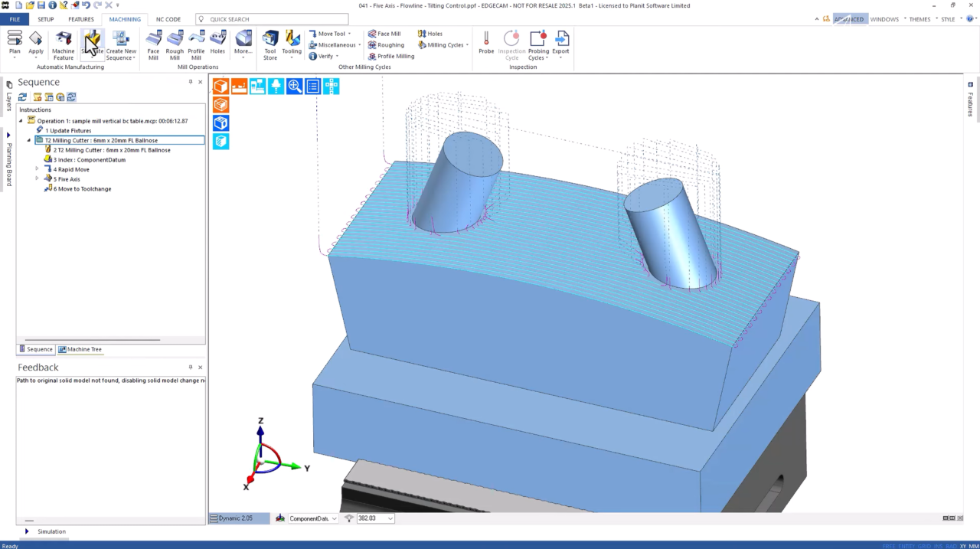Select the Rough Mill operation
980x549 pixels.
175,44
